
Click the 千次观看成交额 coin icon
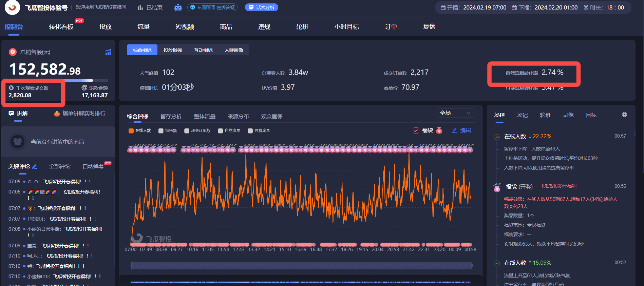(x=11, y=88)
